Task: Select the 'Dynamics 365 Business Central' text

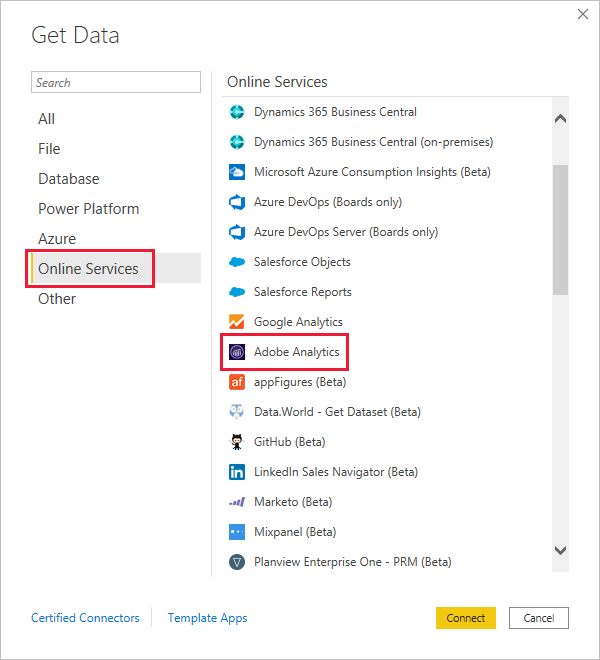Action: coord(335,112)
